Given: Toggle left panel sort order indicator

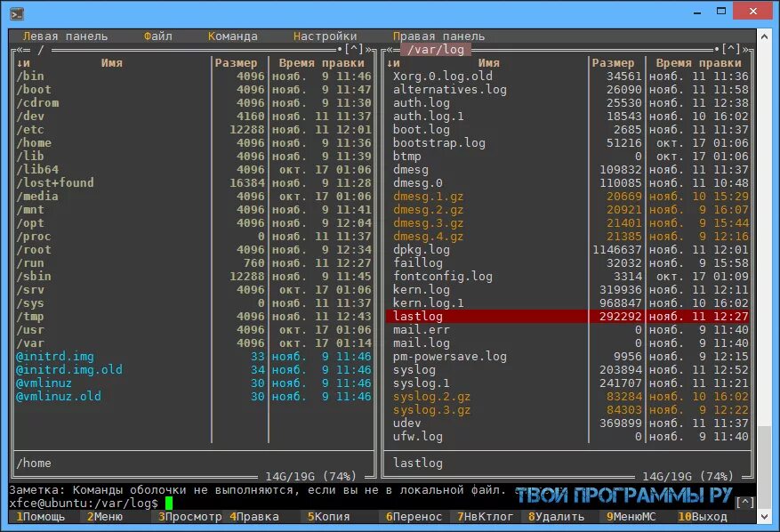Looking at the screenshot, I should click(23, 63).
